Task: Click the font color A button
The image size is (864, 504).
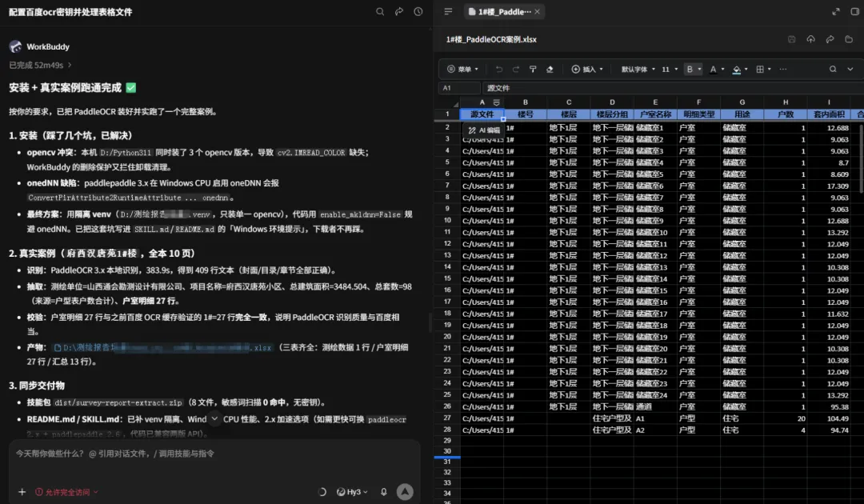Action: point(713,69)
